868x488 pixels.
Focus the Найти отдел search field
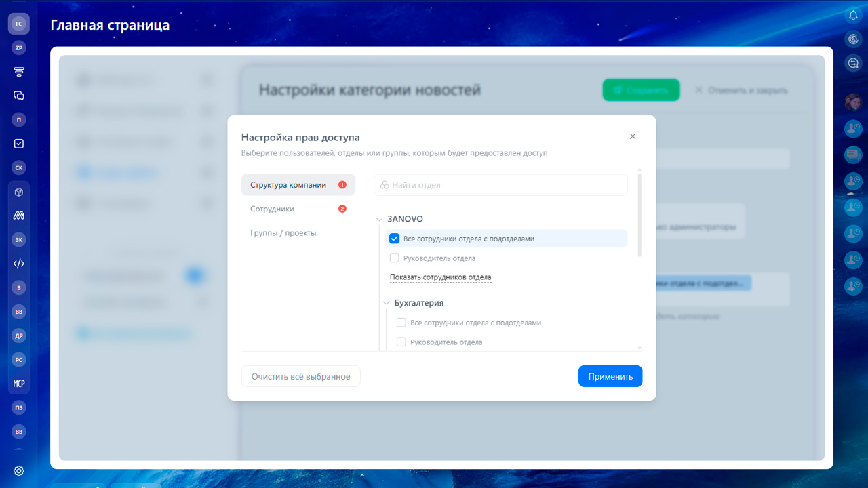pyautogui.click(x=500, y=185)
